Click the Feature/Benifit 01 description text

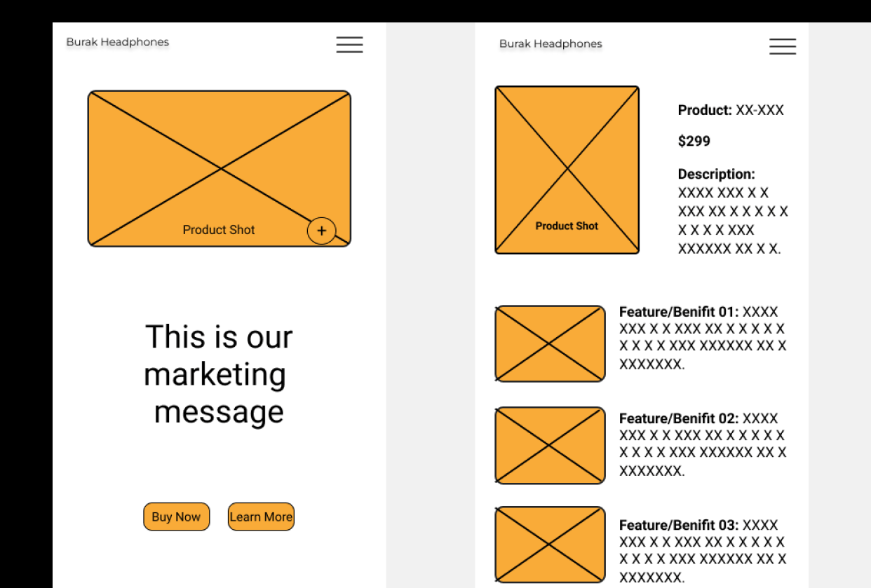click(x=703, y=338)
